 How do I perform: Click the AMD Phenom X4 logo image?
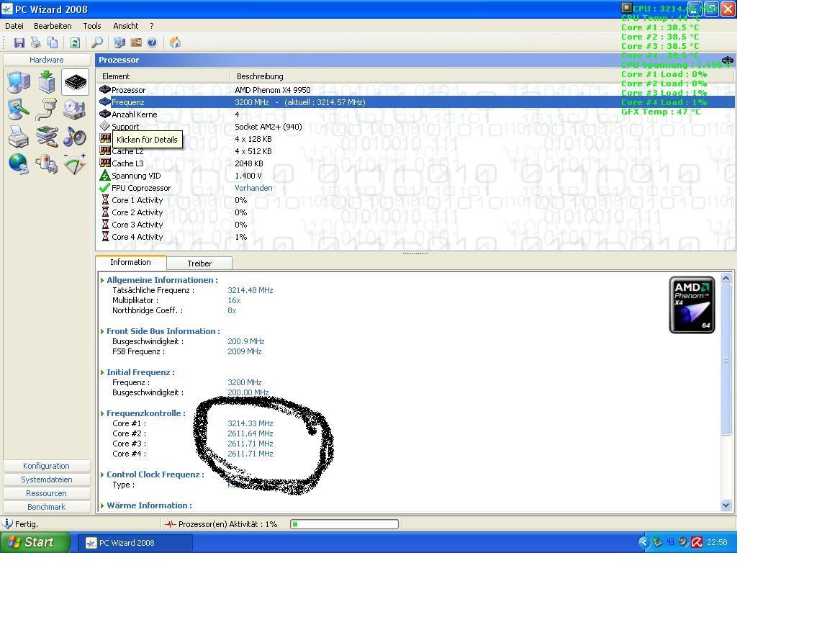pos(692,305)
